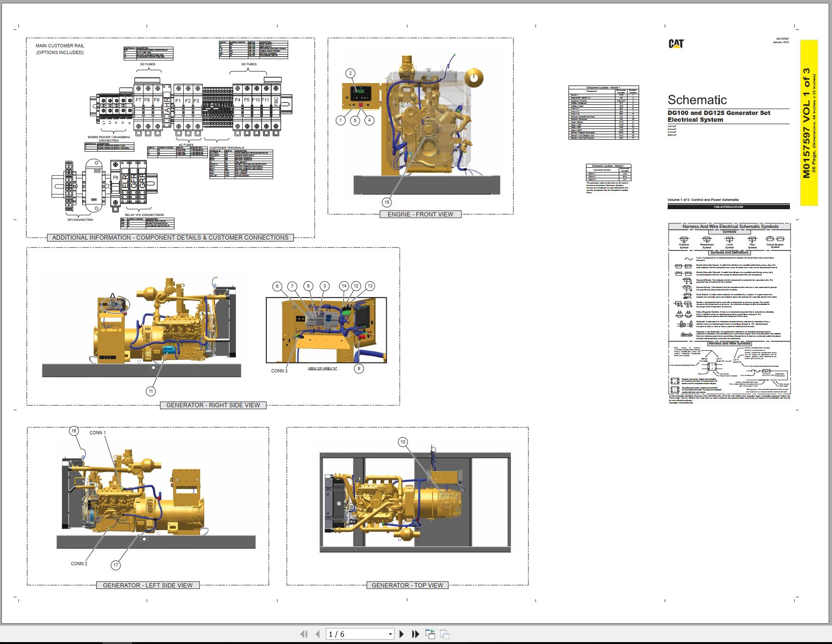Click the AHR relay on the rail
832x644 pixels.
click(x=167, y=105)
